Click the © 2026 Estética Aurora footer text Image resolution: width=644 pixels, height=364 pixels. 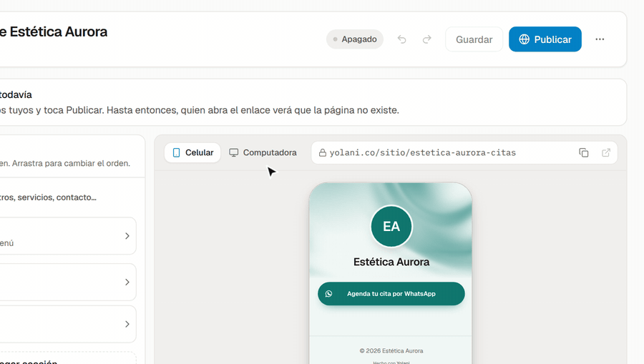tap(391, 351)
